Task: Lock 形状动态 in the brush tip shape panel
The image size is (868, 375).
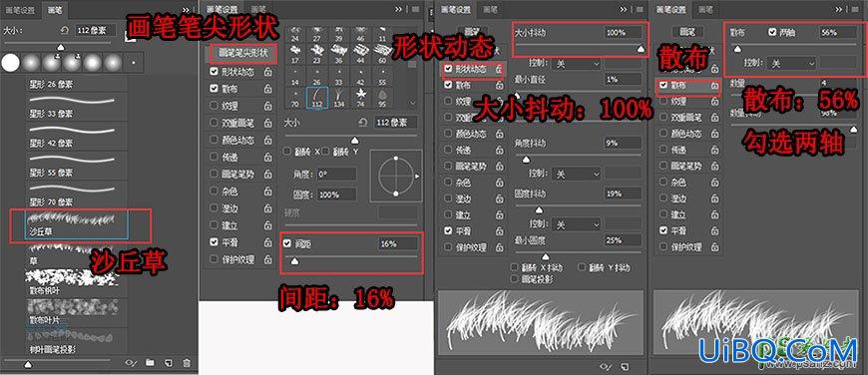Action: [268, 73]
